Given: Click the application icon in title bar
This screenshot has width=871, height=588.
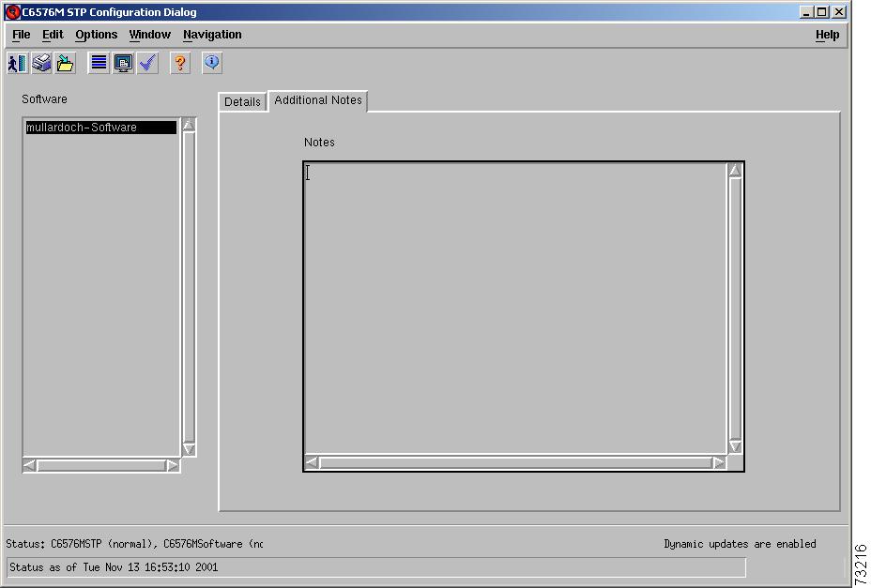Looking at the screenshot, I should [x=12, y=11].
